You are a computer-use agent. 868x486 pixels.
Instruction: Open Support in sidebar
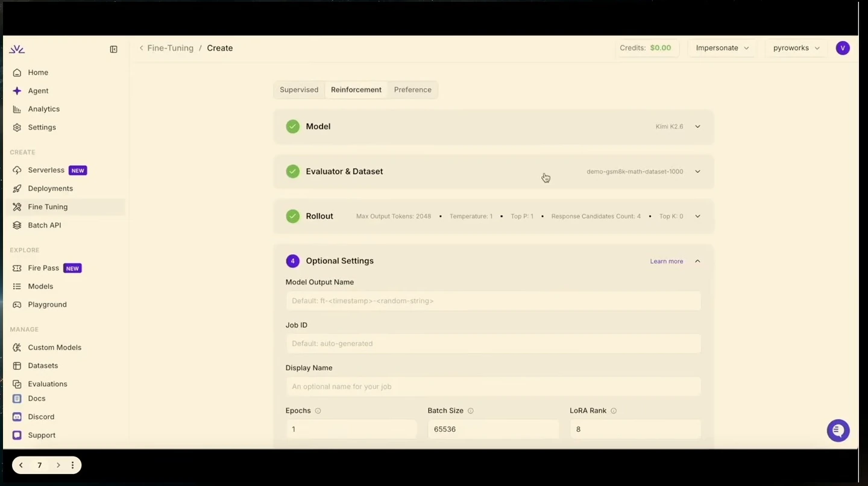[x=42, y=435]
